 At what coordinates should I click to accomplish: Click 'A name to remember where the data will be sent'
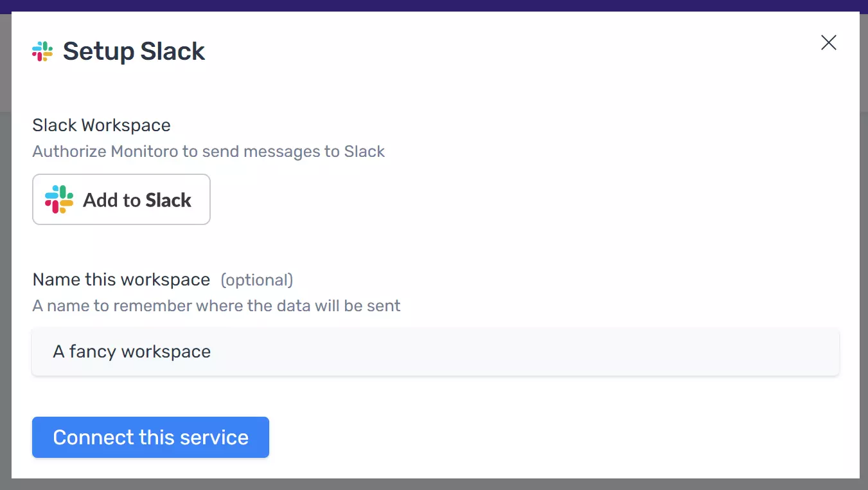217,305
